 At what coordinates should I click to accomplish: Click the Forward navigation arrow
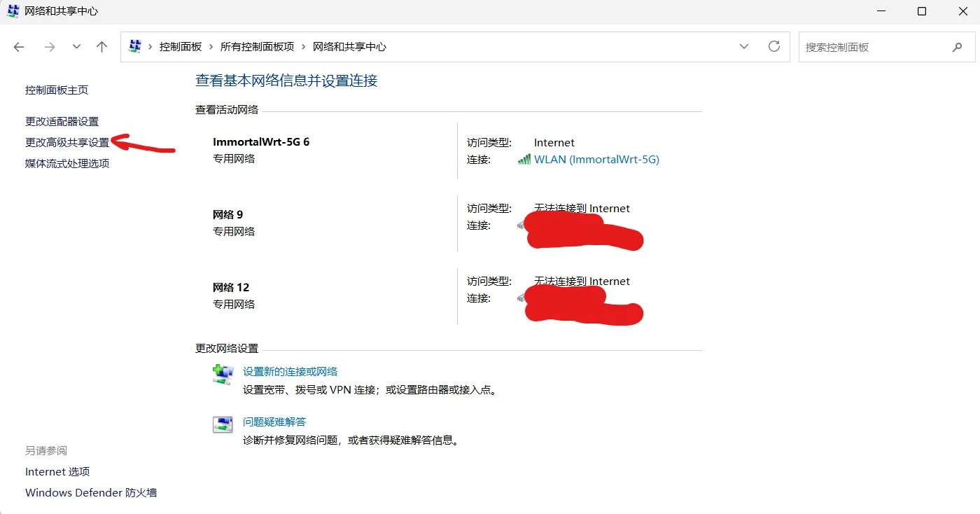[x=49, y=47]
